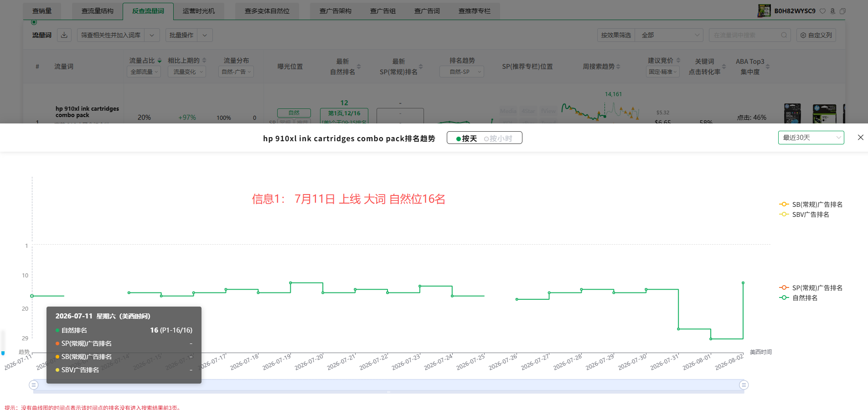Expand arrow beside 筛查相关性并加入词库

[x=152, y=35]
